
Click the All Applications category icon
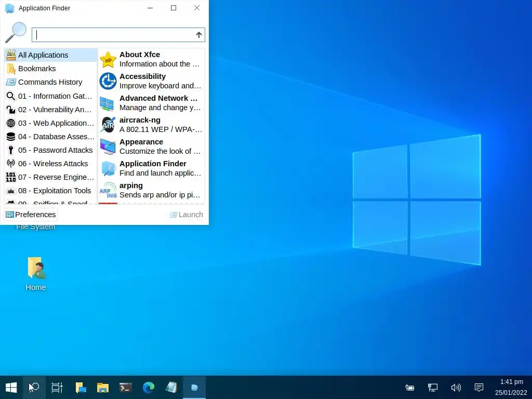click(11, 55)
